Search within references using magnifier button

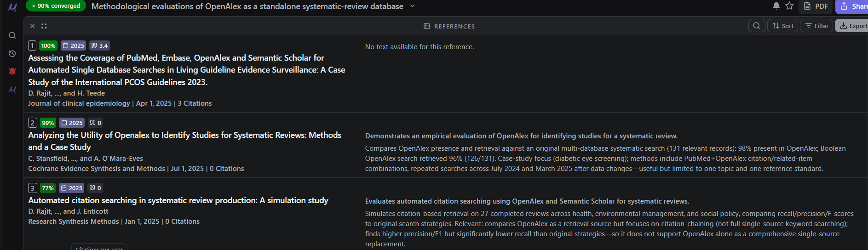pos(757,26)
